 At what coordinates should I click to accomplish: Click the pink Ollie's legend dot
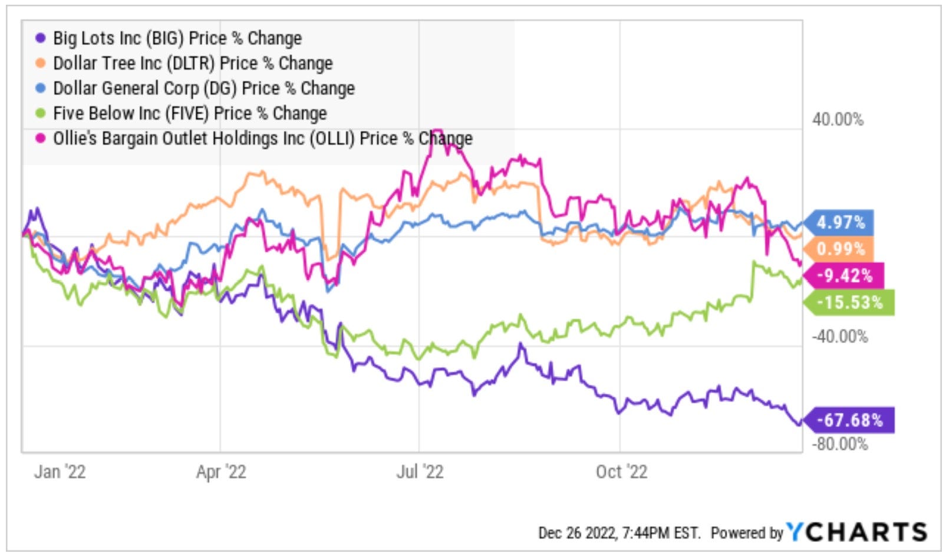tap(40, 139)
